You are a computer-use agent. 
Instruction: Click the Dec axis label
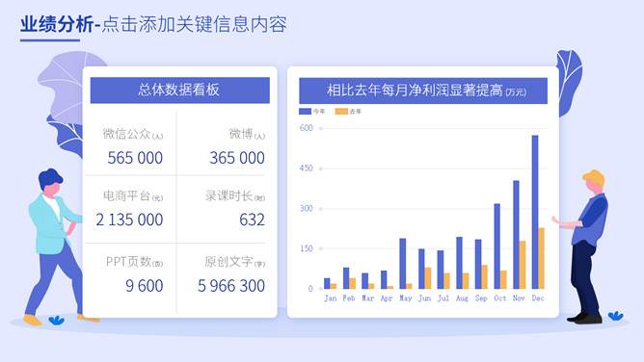pos(538,298)
